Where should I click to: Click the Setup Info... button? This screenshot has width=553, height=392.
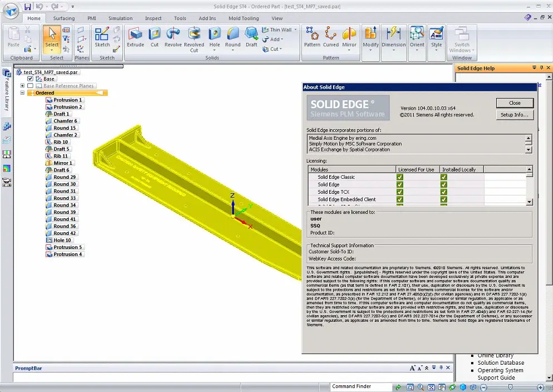pyautogui.click(x=515, y=115)
